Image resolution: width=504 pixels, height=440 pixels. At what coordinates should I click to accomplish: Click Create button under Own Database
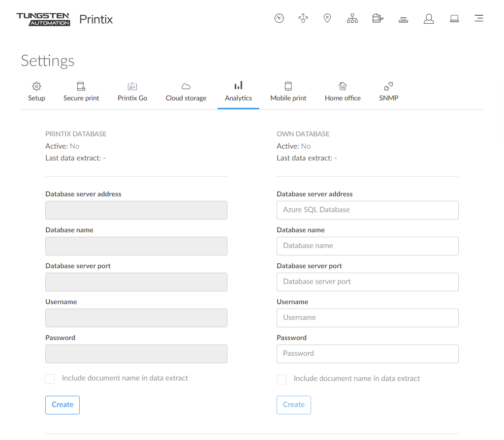click(294, 405)
